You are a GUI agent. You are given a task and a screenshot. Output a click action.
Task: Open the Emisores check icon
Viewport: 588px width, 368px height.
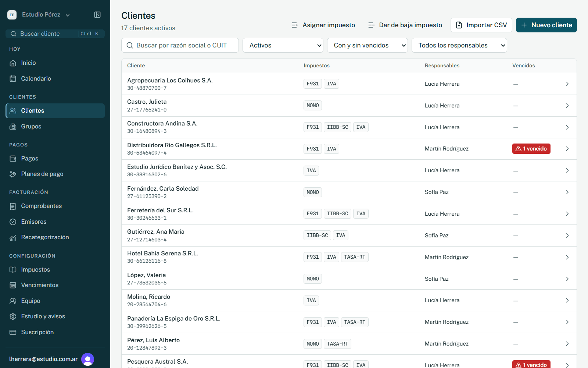(x=13, y=222)
